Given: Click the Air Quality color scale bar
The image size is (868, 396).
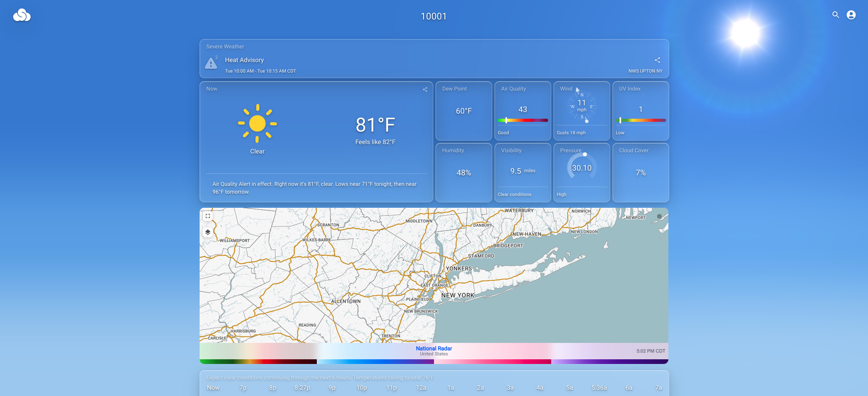Looking at the screenshot, I should point(523,120).
